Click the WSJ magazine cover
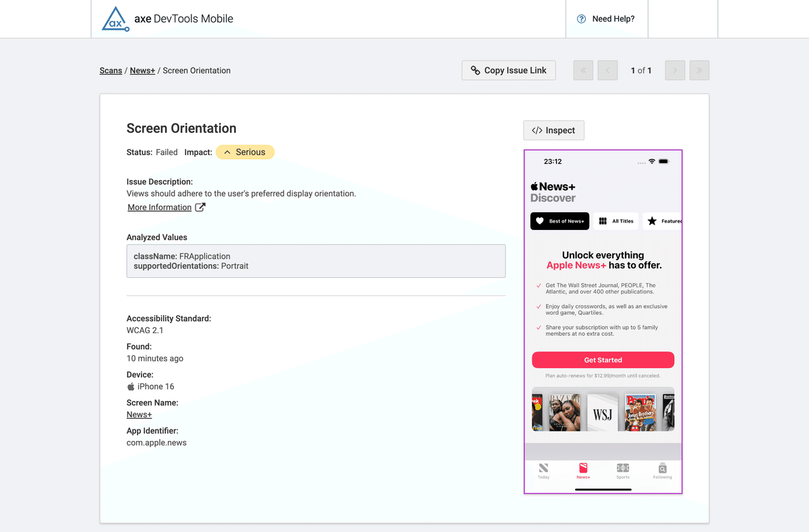Viewport: 809px width, 532px height. click(602, 412)
